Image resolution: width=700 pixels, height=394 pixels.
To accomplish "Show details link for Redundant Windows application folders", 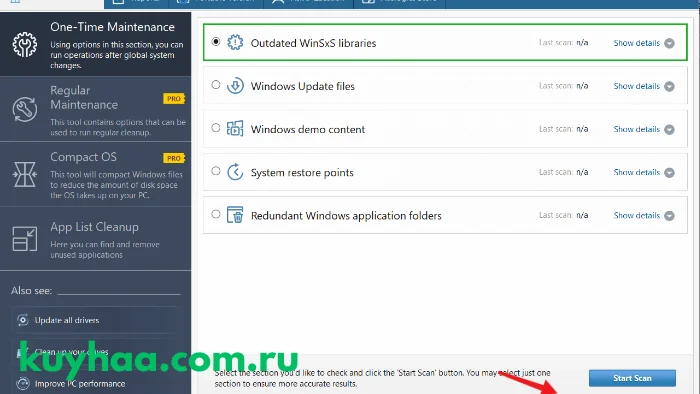I will pos(637,216).
